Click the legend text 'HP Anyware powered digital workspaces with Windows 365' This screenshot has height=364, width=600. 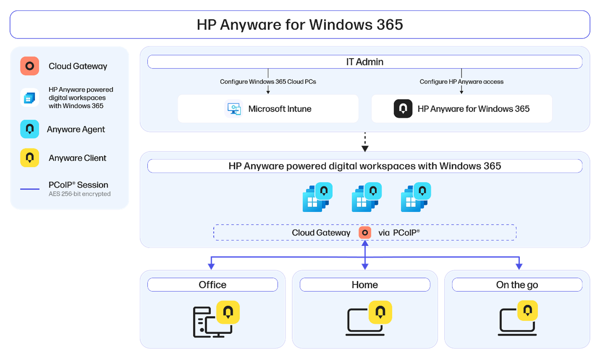coord(81,98)
